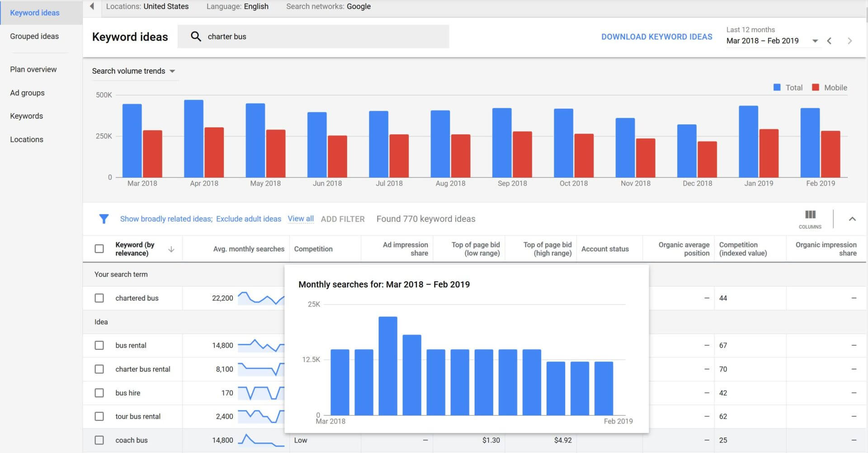Viewport: 868px width, 453px height.
Task: Open the Columns chooser icon
Action: (x=810, y=215)
